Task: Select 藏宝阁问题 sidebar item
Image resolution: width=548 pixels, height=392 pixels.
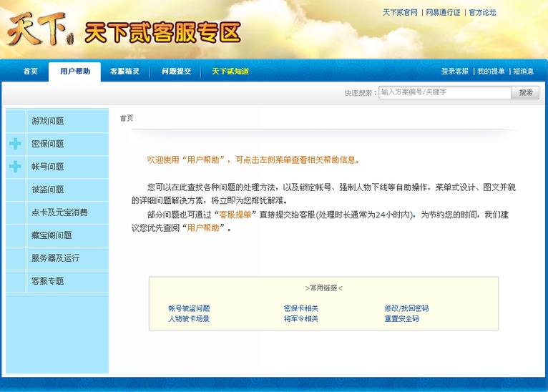Action: [x=52, y=235]
